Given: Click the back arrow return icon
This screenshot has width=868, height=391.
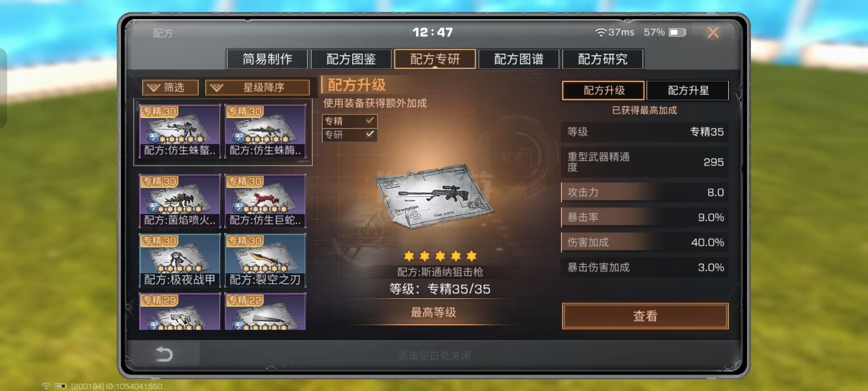Looking at the screenshot, I should (x=164, y=354).
